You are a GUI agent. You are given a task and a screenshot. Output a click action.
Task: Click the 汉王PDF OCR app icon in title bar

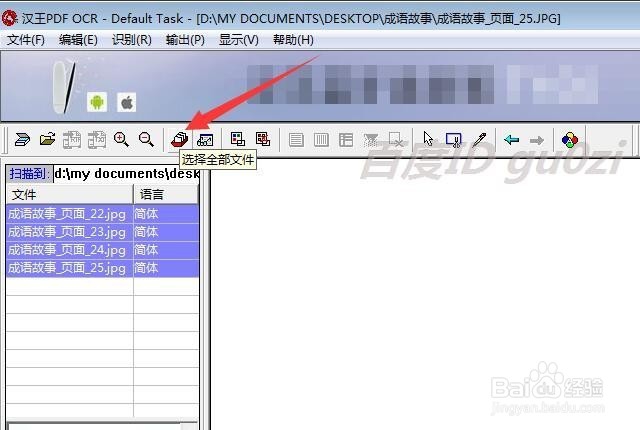pos(9,18)
